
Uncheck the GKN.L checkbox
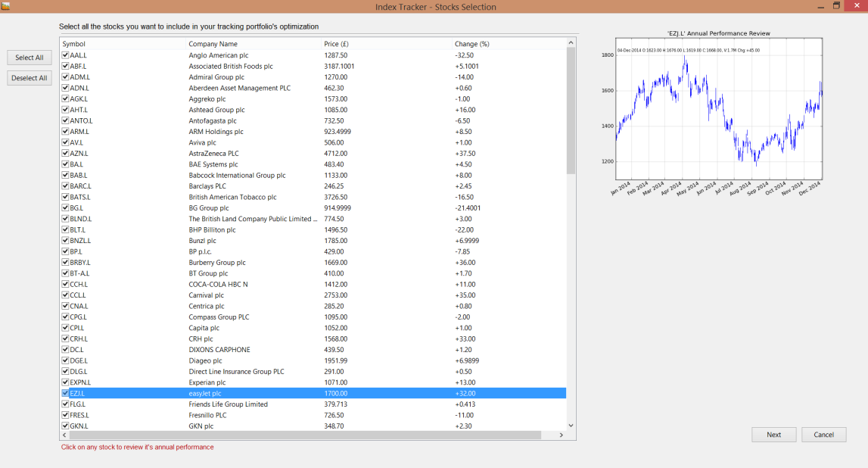pyautogui.click(x=65, y=426)
